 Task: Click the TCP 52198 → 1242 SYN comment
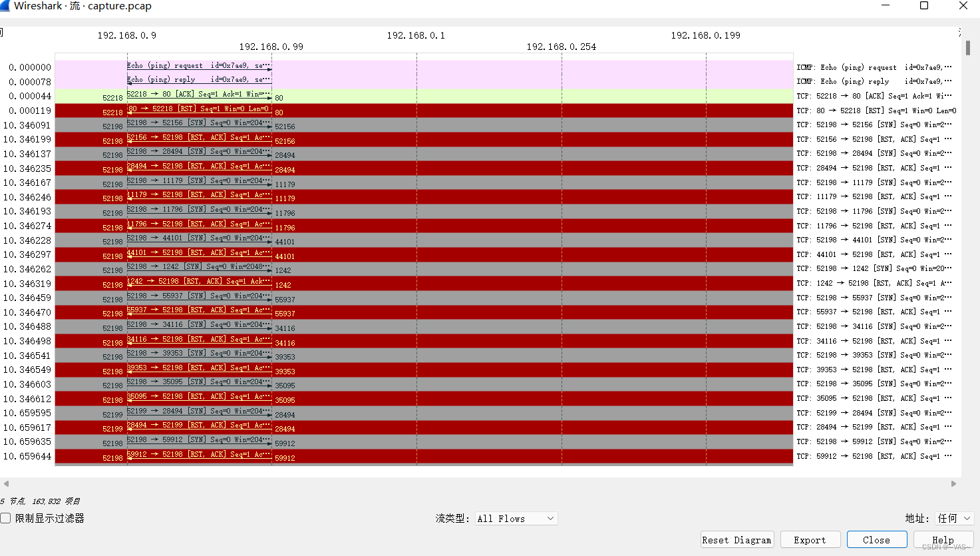pos(874,269)
